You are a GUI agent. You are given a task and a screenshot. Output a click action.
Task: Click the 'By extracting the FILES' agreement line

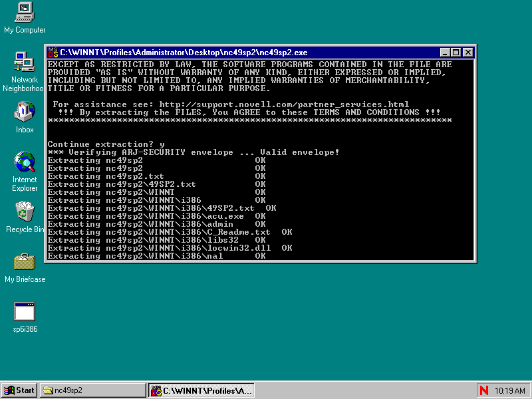[x=249, y=112]
